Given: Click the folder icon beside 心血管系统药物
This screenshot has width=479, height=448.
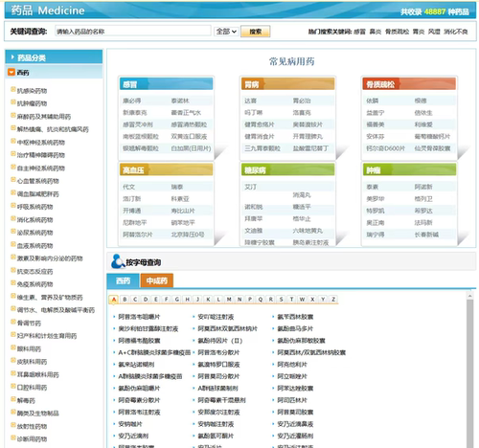Looking at the screenshot, I should click(x=13, y=180).
